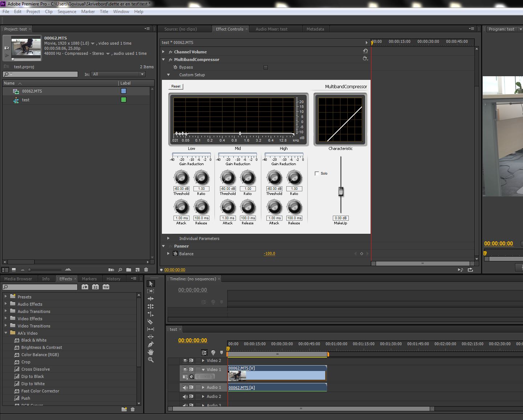Click Balance value -100.0
The image size is (523, 420).
pos(269,254)
